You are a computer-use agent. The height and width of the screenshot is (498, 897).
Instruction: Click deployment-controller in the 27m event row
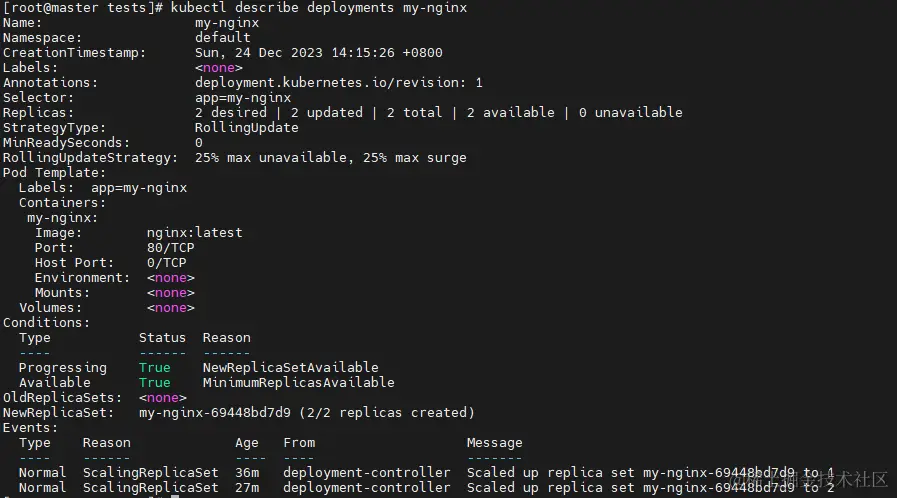pyautogui.click(x=367, y=488)
